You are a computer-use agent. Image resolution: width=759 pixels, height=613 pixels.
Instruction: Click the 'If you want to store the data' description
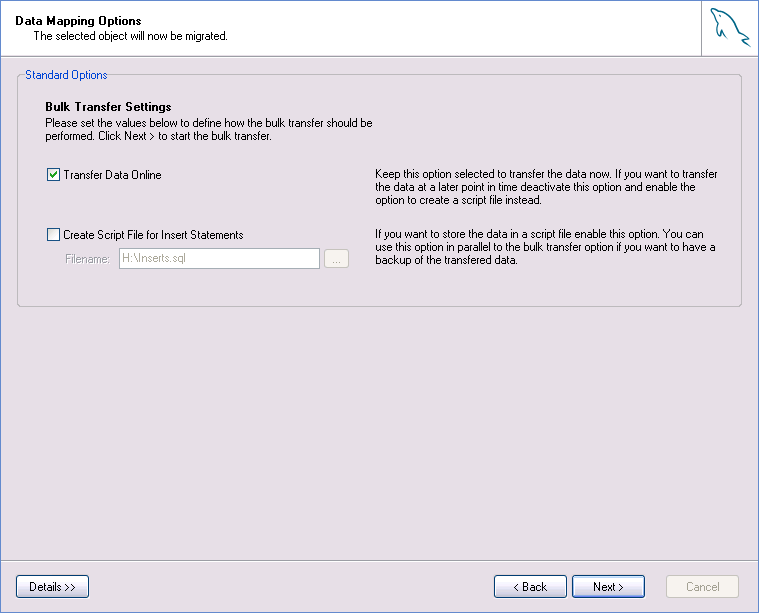point(545,247)
